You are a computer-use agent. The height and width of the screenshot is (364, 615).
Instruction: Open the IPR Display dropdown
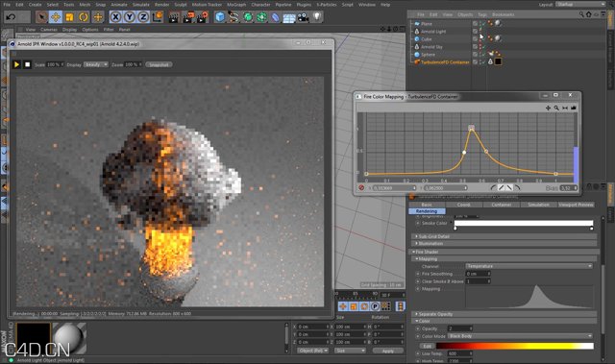[x=96, y=64]
